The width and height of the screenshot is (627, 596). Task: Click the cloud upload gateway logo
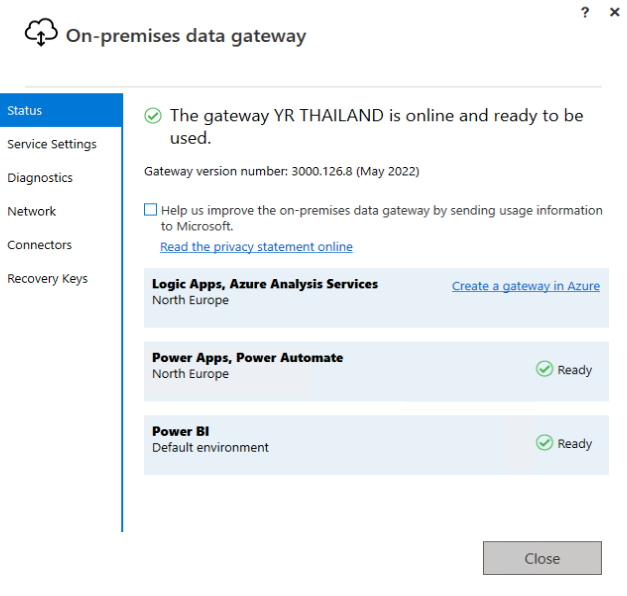[41, 32]
